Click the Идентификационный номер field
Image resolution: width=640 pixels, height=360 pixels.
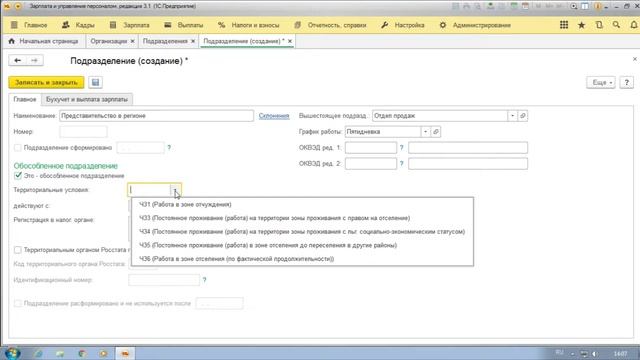tap(164, 280)
